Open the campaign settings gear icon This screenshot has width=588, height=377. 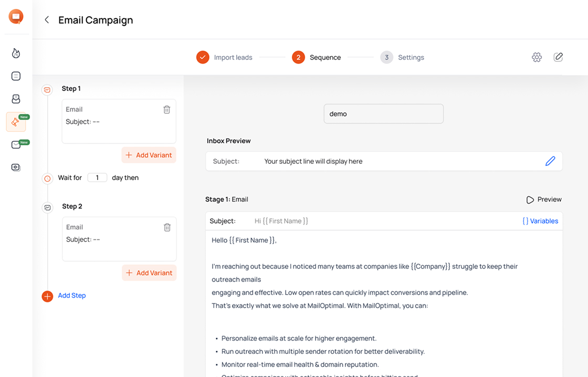point(537,57)
